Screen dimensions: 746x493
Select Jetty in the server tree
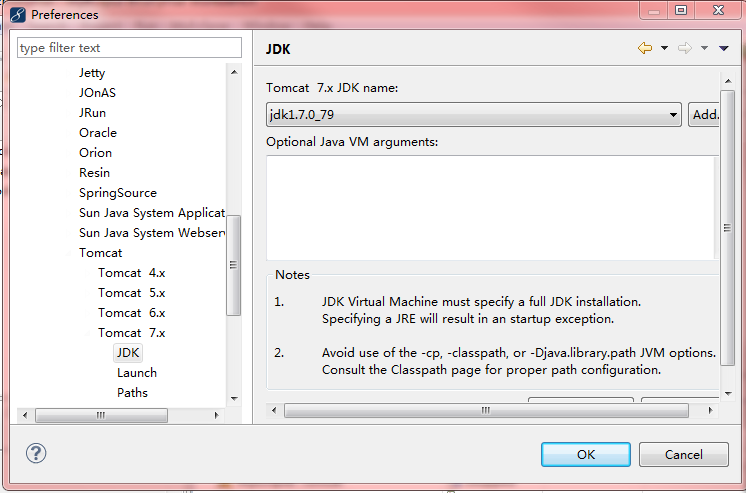pos(92,73)
